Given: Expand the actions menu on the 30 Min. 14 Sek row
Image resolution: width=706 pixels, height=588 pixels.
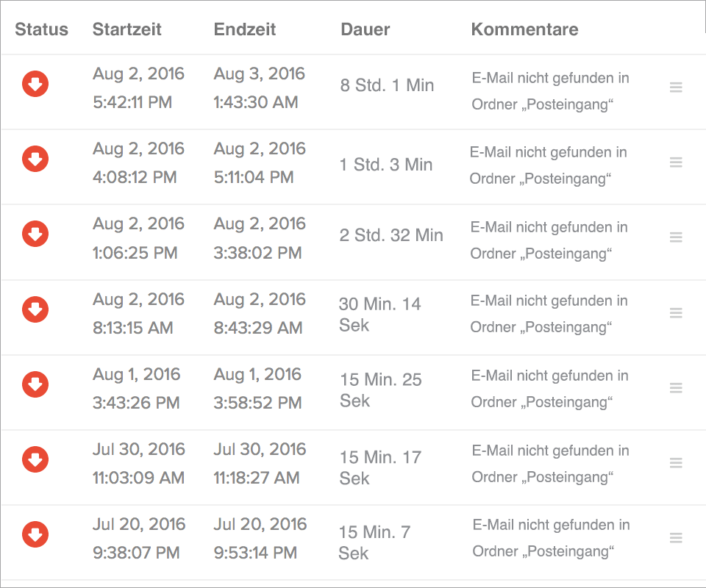Looking at the screenshot, I should [x=676, y=312].
